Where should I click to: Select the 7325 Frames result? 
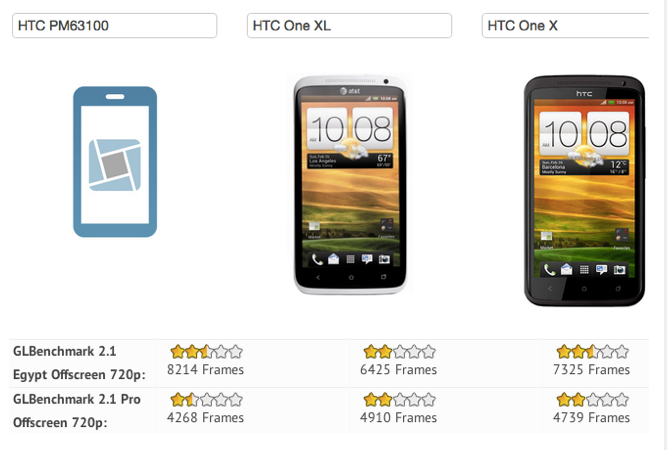(592, 370)
